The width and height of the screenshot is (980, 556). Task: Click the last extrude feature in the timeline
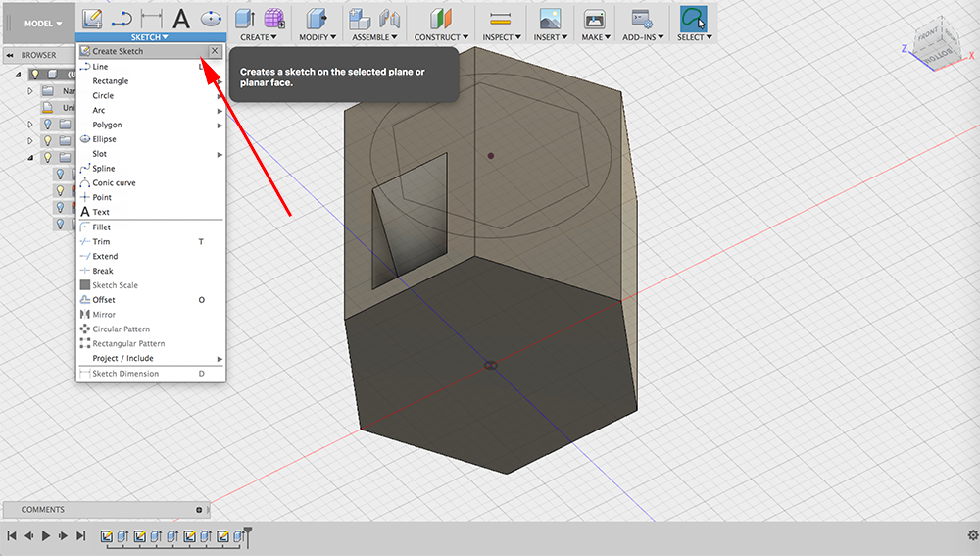(238, 536)
